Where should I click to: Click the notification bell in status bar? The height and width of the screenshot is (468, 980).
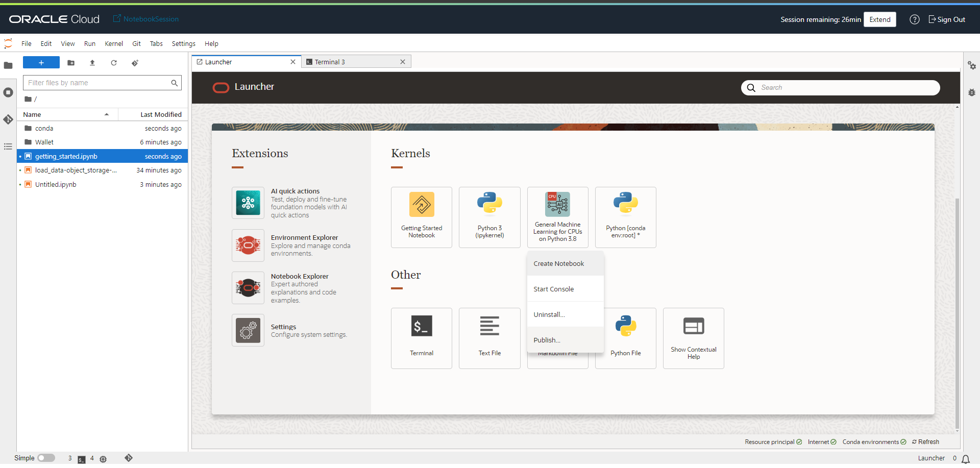[x=966, y=459]
